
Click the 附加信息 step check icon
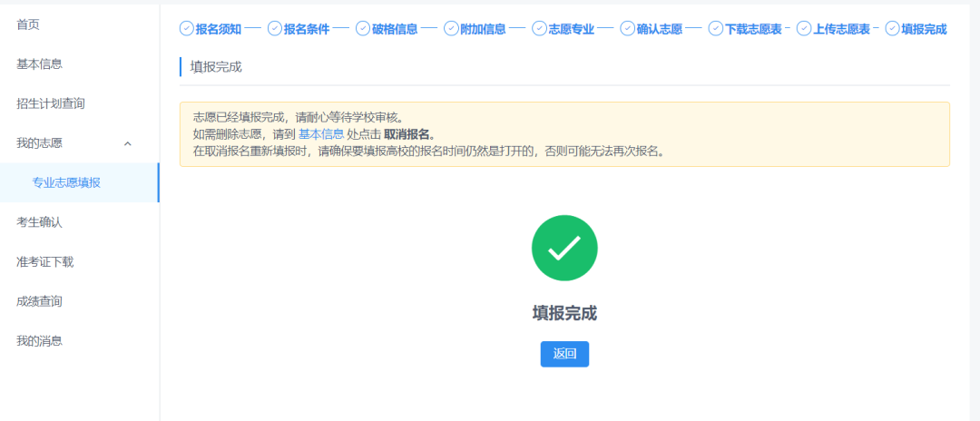tap(451, 29)
